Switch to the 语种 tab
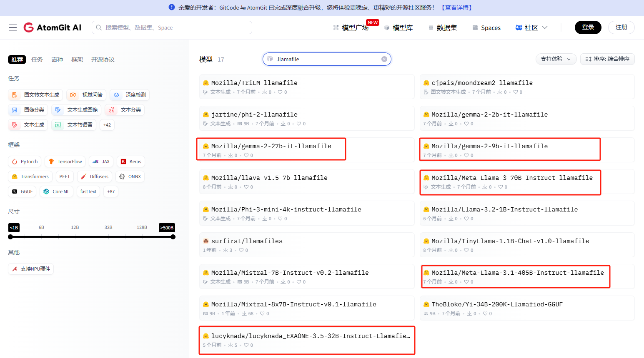The width and height of the screenshot is (644, 358). 57,60
